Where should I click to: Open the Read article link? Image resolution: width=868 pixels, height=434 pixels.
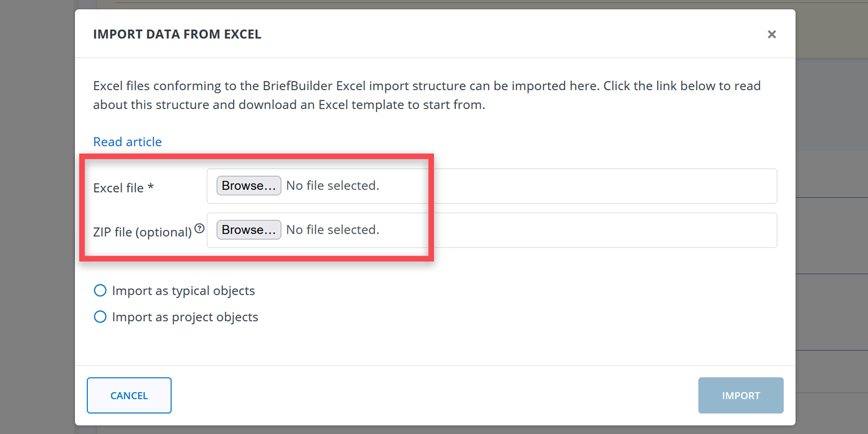pyautogui.click(x=127, y=142)
